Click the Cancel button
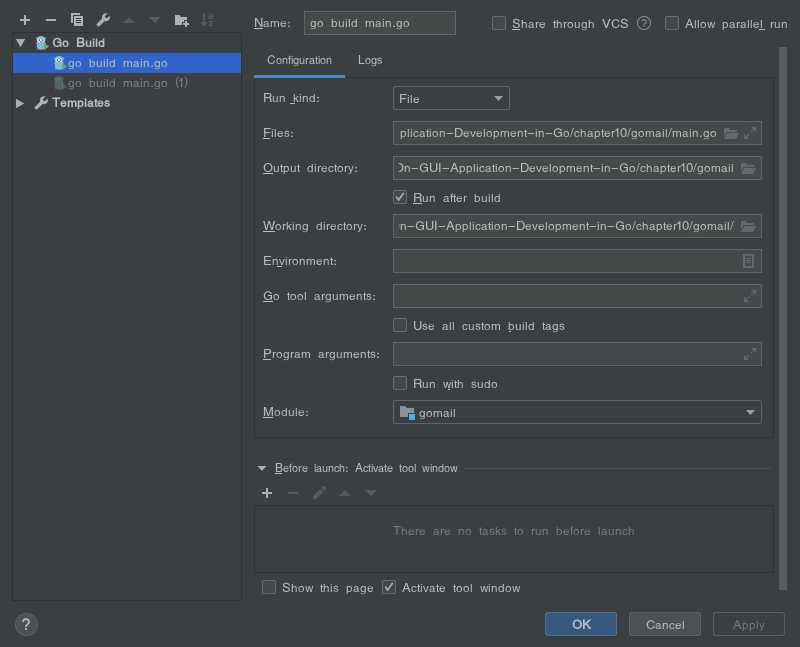This screenshot has width=800, height=647. click(x=665, y=624)
